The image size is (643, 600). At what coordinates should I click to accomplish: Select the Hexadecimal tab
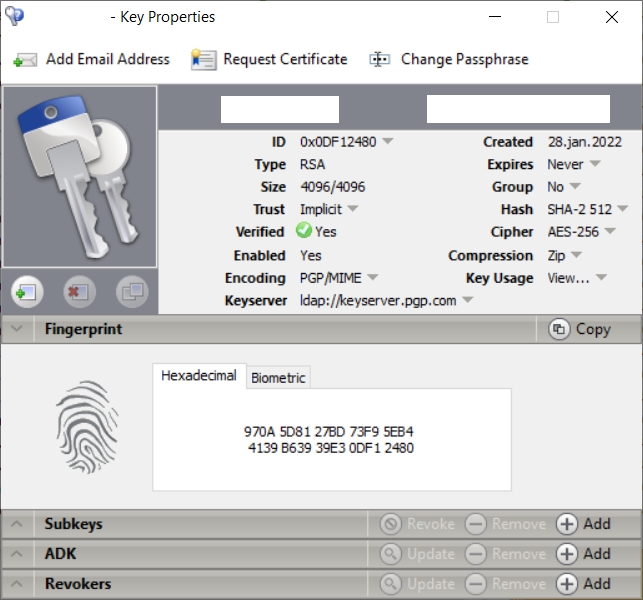click(199, 376)
